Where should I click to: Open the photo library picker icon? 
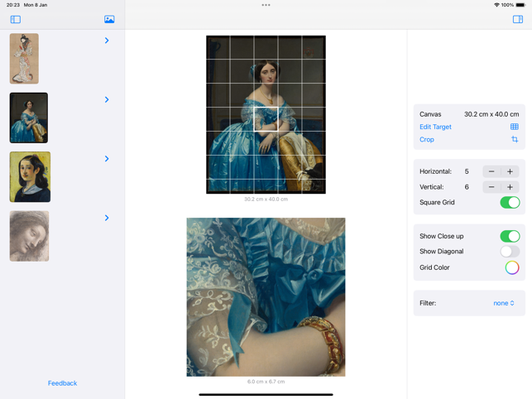point(109,19)
